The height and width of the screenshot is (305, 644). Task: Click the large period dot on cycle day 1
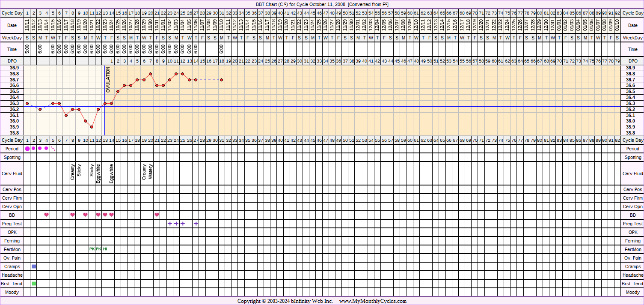click(27, 149)
